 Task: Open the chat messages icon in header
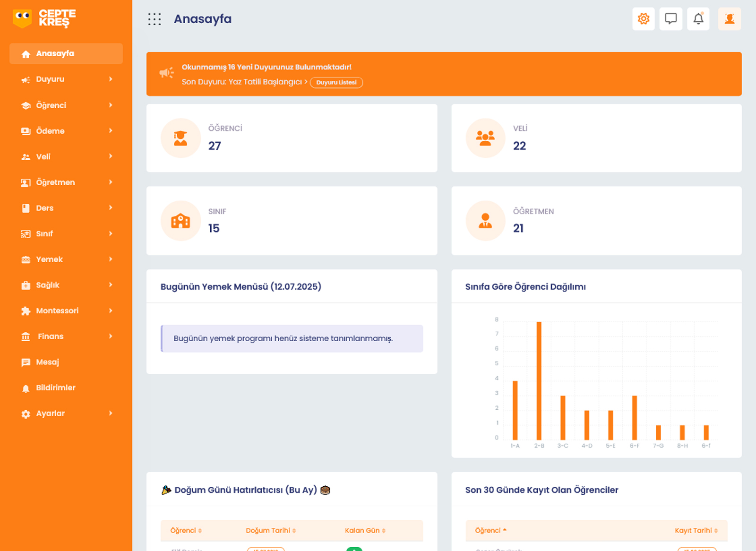[x=670, y=19]
